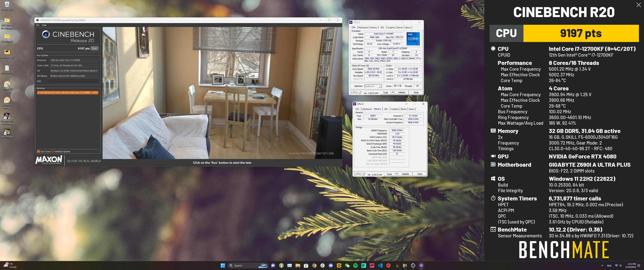Open the green gauge app in taskbar

281,265
